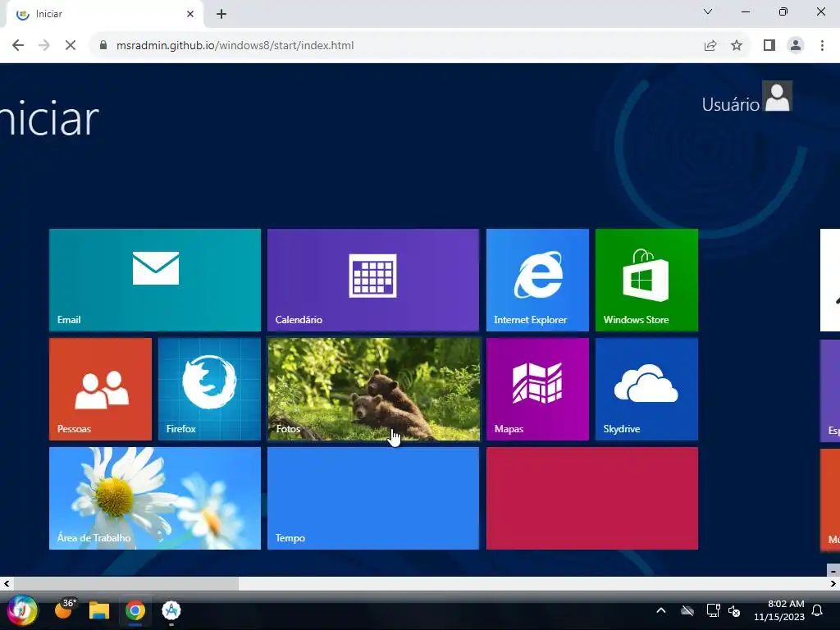840x630 pixels.
Task: Switch to Chrome in taskbar
Action: pyautogui.click(x=135, y=610)
